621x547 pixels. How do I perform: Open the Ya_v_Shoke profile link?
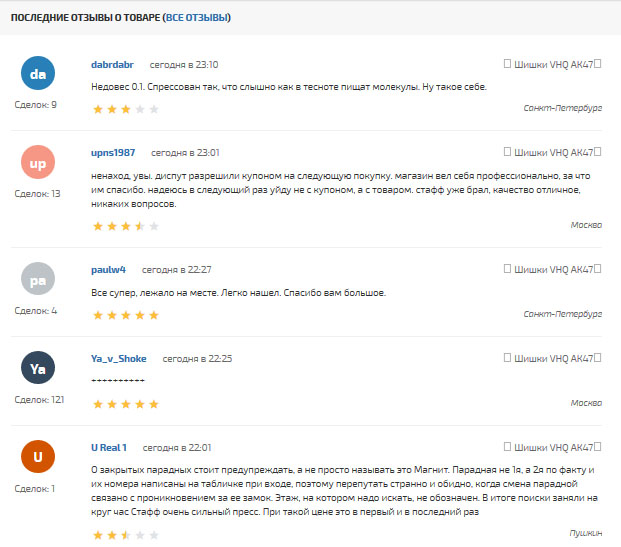click(118, 359)
